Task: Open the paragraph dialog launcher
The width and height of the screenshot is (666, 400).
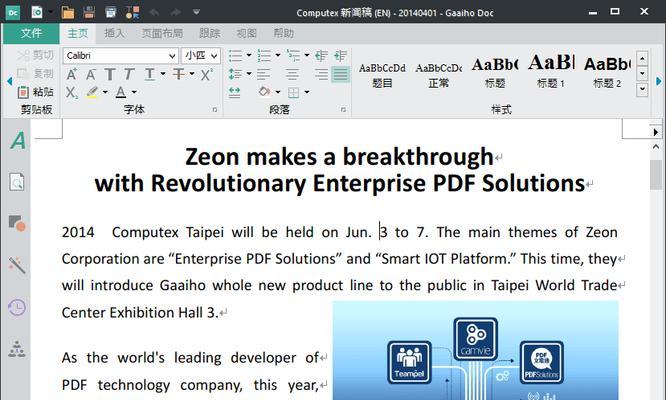Action: (343, 110)
